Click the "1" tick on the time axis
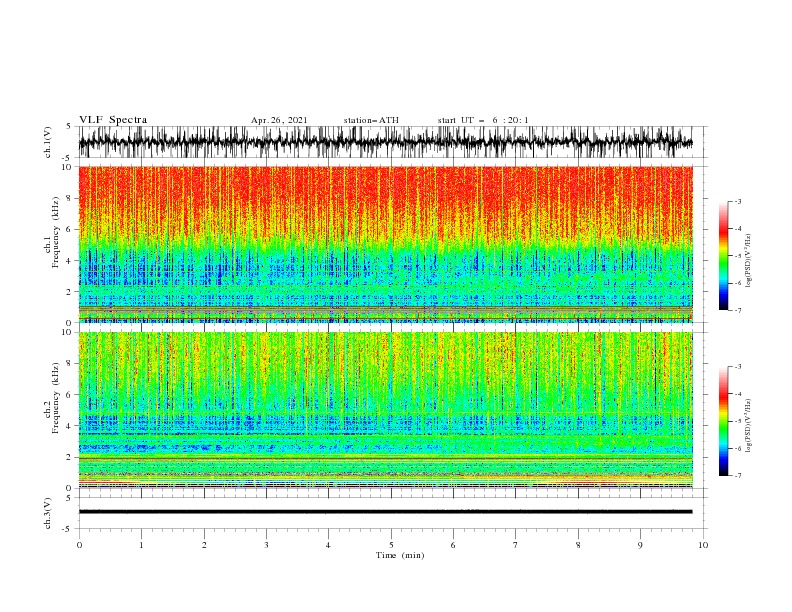The image size is (792, 612). [x=141, y=545]
